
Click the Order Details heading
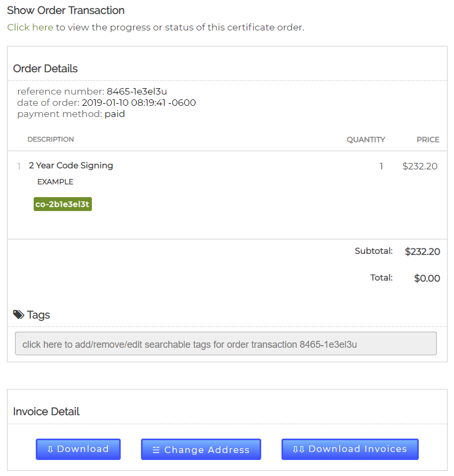[x=45, y=68]
